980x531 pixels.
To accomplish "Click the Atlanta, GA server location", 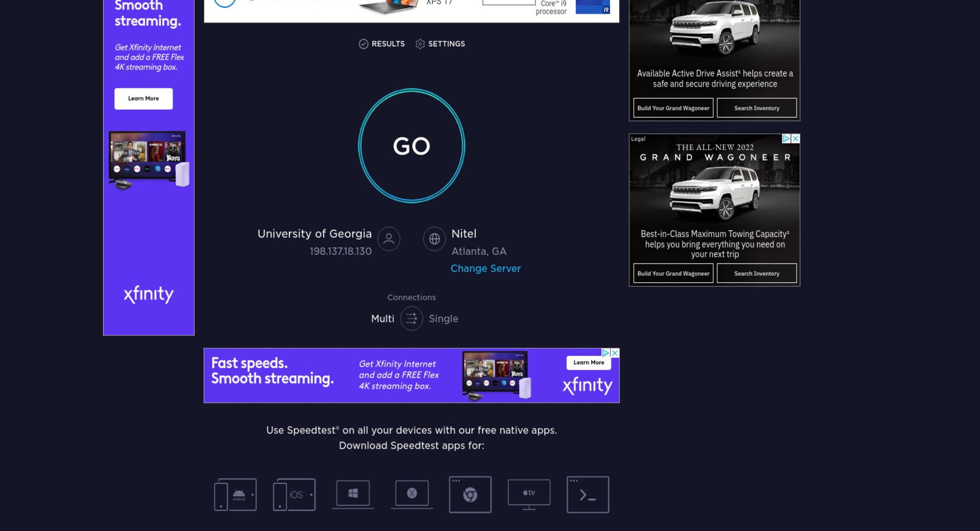I will click(x=479, y=251).
